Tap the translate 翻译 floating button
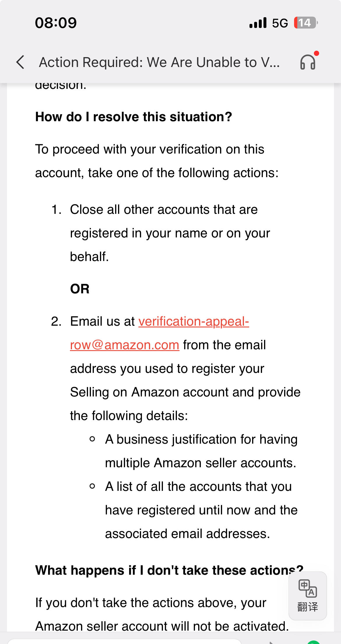Image resolution: width=341 pixels, height=644 pixels. (307, 596)
